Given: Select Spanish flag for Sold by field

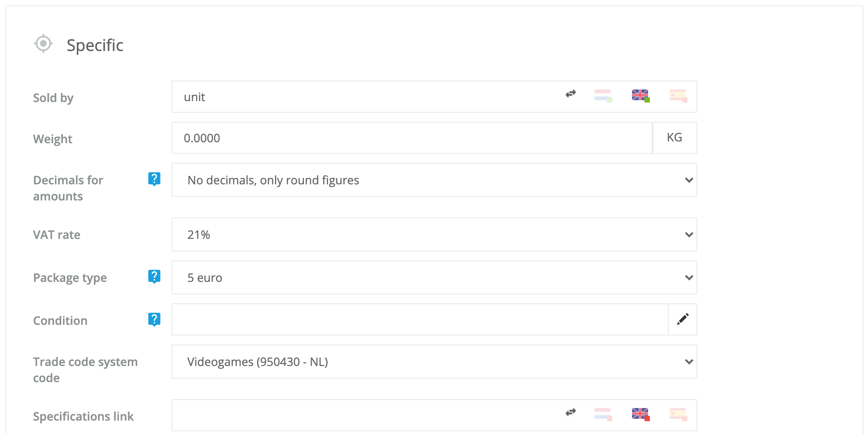Looking at the screenshot, I should (678, 96).
